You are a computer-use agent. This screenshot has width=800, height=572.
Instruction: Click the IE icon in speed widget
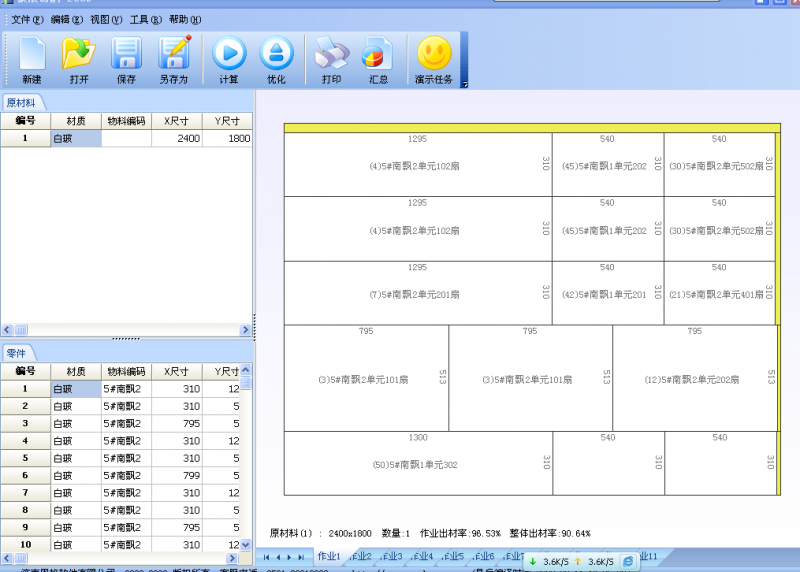tap(628, 561)
